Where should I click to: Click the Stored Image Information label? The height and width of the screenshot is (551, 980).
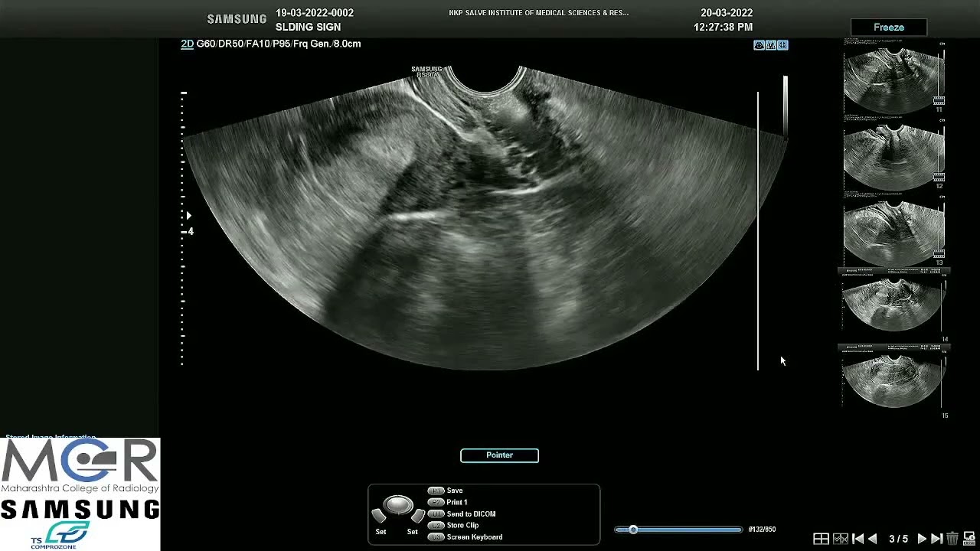(x=51, y=438)
